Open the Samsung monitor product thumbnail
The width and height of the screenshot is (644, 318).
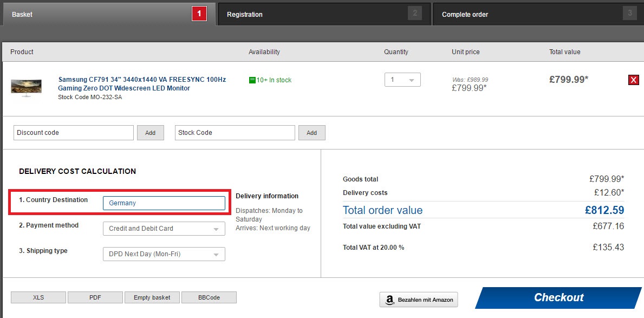(x=26, y=88)
